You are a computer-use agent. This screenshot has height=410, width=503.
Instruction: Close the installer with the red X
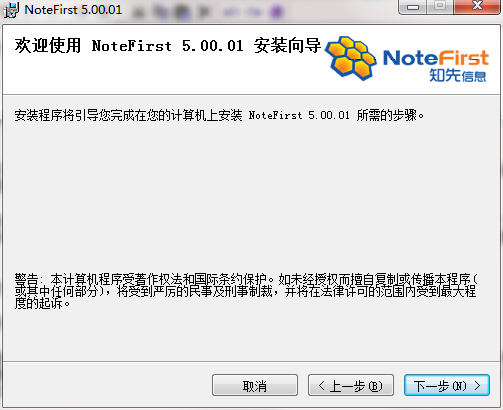(477, 6)
